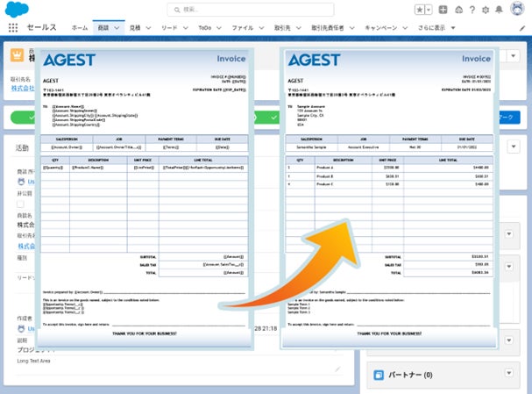532x394 pixels.
Task: Open the Trailhead guidance icon in header
Action: tap(458, 10)
